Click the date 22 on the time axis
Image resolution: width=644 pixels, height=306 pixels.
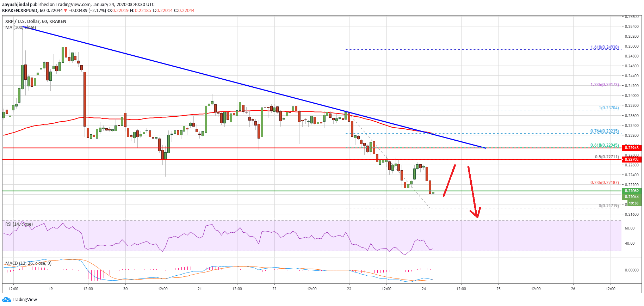(x=274, y=289)
